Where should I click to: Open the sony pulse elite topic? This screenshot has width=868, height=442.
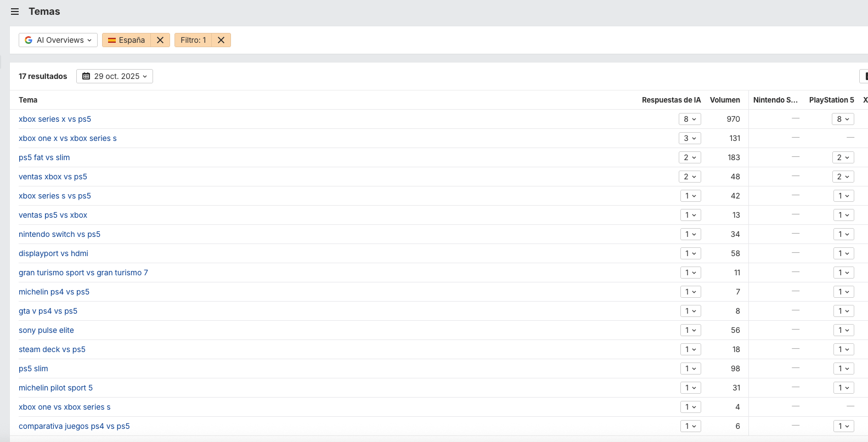point(46,330)
